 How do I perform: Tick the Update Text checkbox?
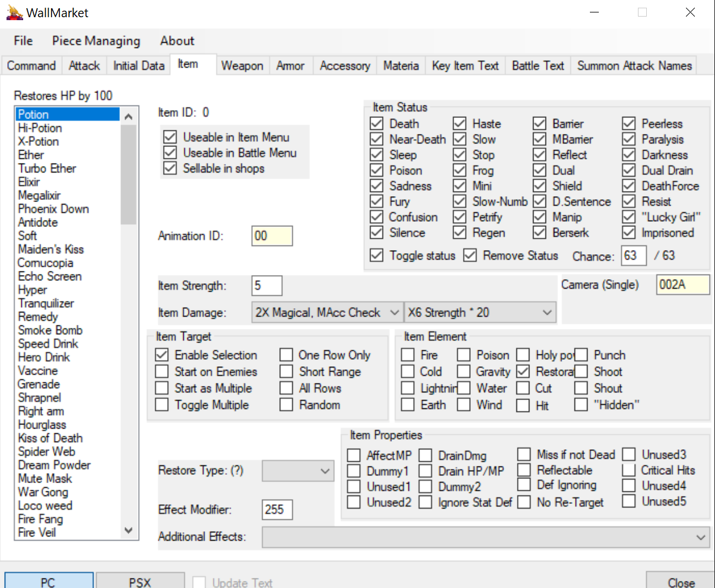pos(200,583)
